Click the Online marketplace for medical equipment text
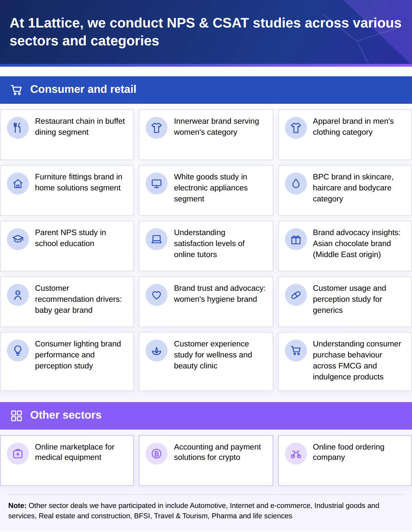Viewport: 412px width, 532px height. 75,452
